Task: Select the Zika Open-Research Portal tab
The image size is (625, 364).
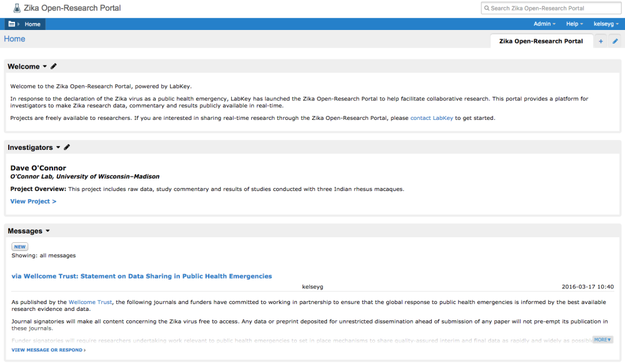Action: [541, 41]
